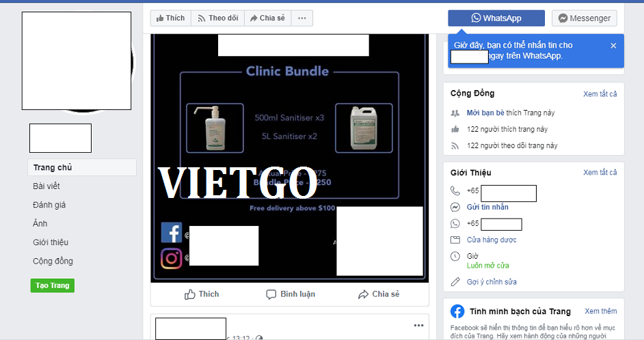Click Thích button under the post
Viewport: 644px width, 340px height.
[x=202, y=294]
